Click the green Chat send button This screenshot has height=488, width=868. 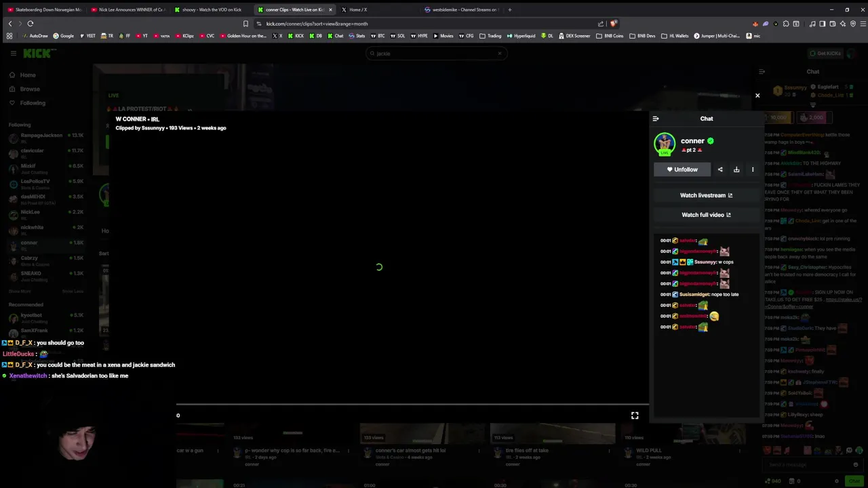click(x=853, y=481)
